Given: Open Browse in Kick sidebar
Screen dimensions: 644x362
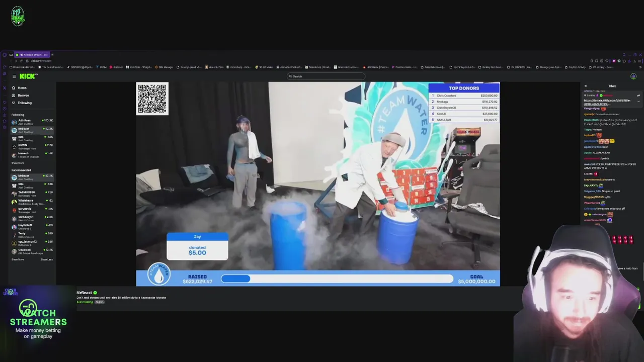Looking at the screenshot, I should point(23,96).
